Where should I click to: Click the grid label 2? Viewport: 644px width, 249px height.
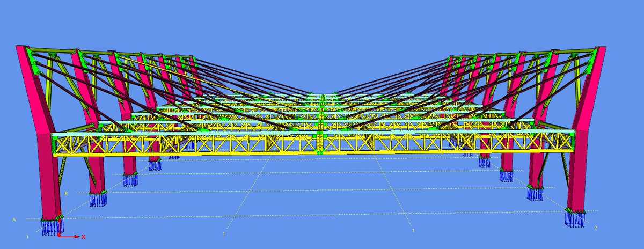(x=596, y=228)
